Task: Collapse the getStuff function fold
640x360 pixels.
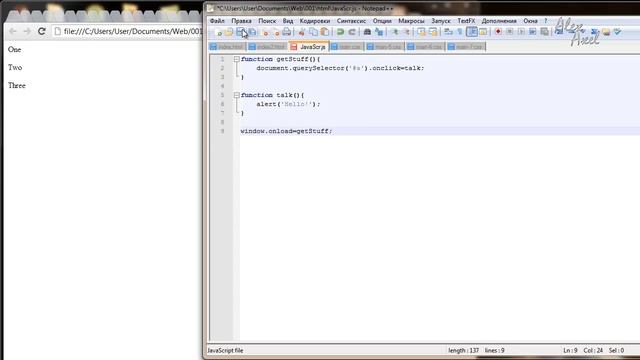Action: point(236,59)
